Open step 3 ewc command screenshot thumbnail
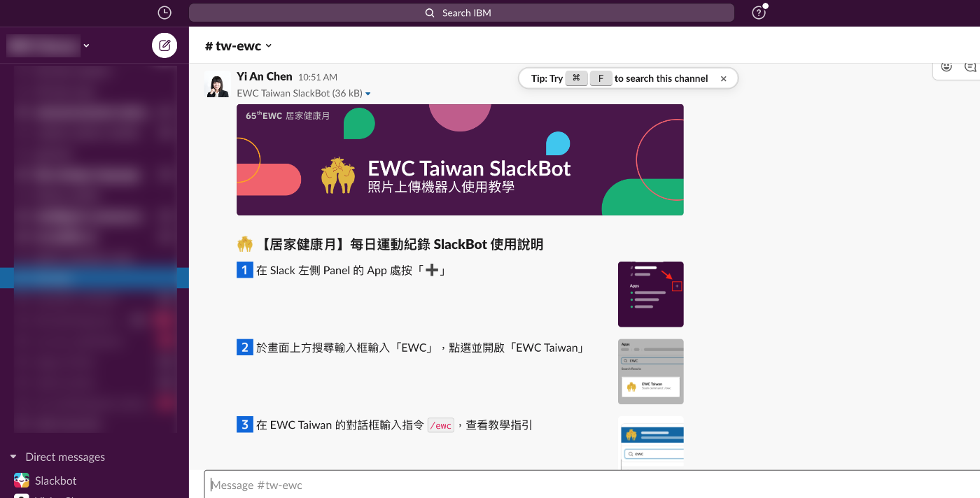 [651, 442]
